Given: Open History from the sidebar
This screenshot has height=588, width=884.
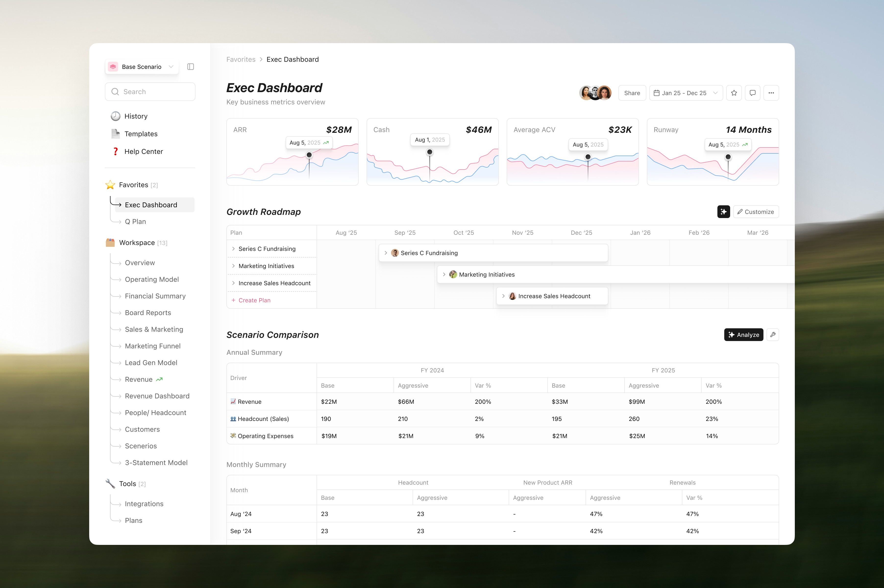Looking at the screenshot, I should (x=135, y=116).
